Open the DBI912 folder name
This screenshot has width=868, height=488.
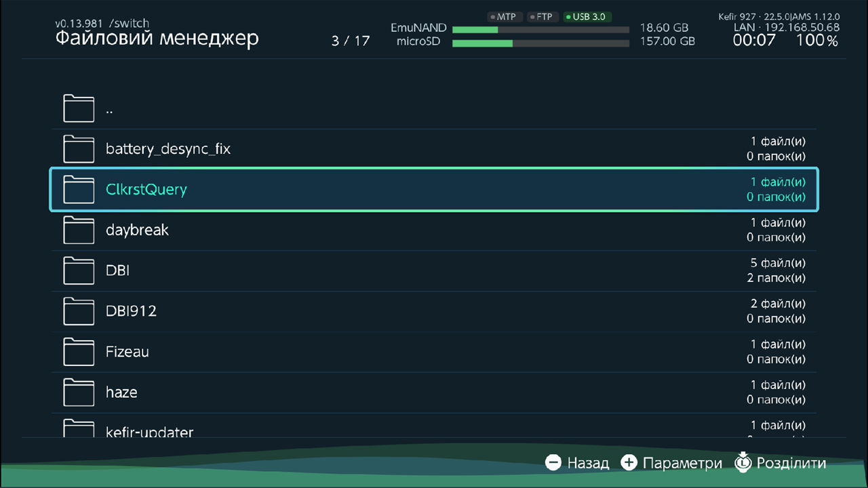point(131,311)
